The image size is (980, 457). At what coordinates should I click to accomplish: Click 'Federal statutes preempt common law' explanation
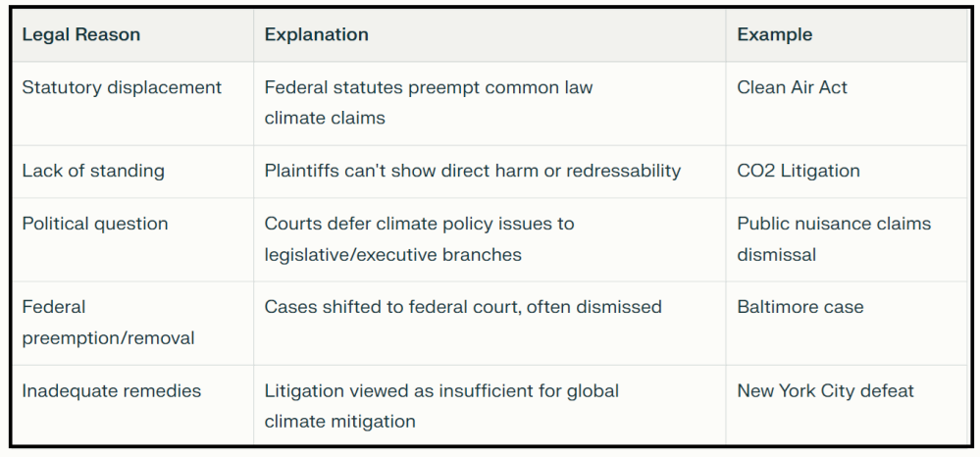pos(429,87)
